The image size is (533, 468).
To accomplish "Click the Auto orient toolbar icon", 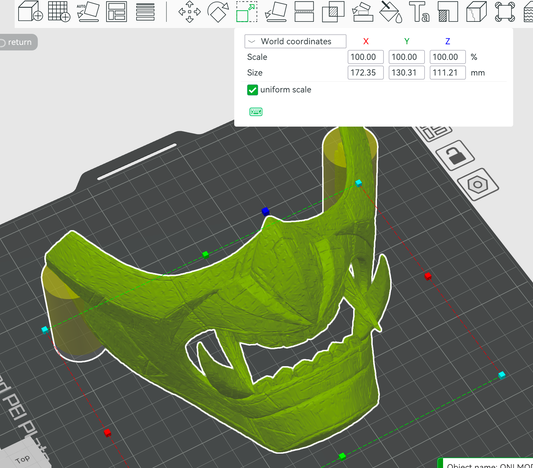I will (88, 12).
